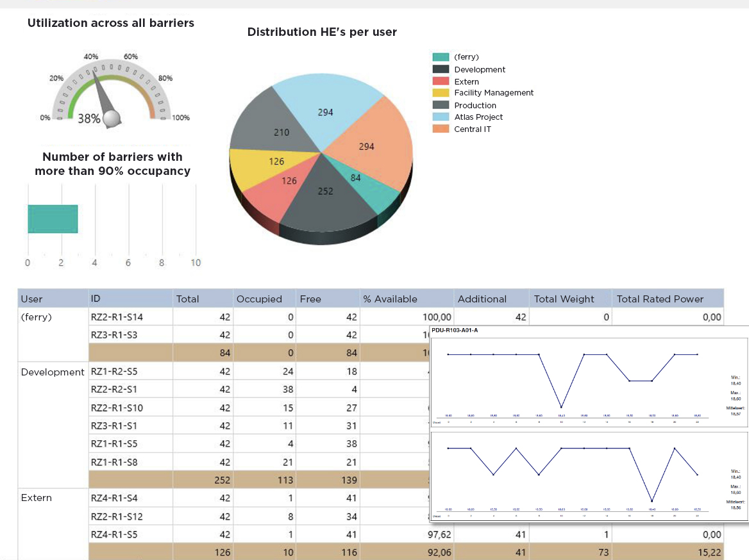Sort table by Total Rated Power header
The width and height of the screenshot is (749, 560).
pyautogui.click(x=660, y=299)
